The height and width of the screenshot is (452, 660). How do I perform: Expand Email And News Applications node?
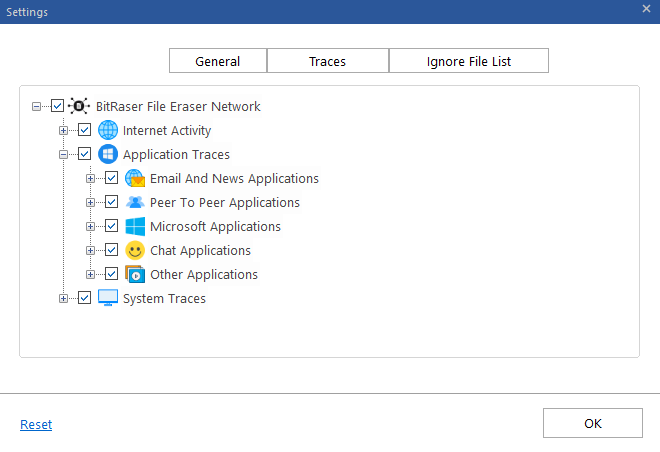[90, 178]
